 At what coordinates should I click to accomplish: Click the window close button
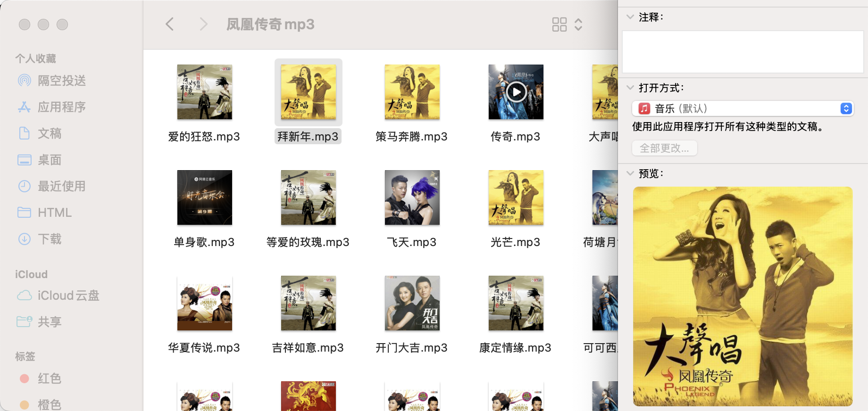[x=25, y=25]
